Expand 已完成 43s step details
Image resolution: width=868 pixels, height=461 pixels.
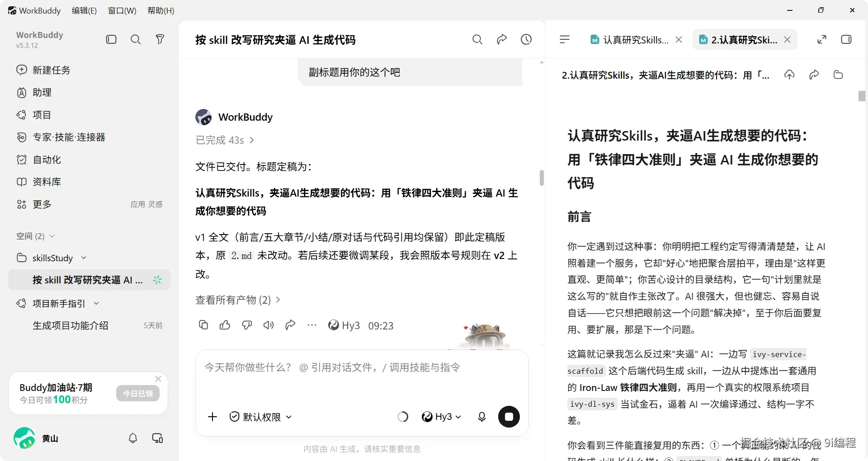pos(225,140)
